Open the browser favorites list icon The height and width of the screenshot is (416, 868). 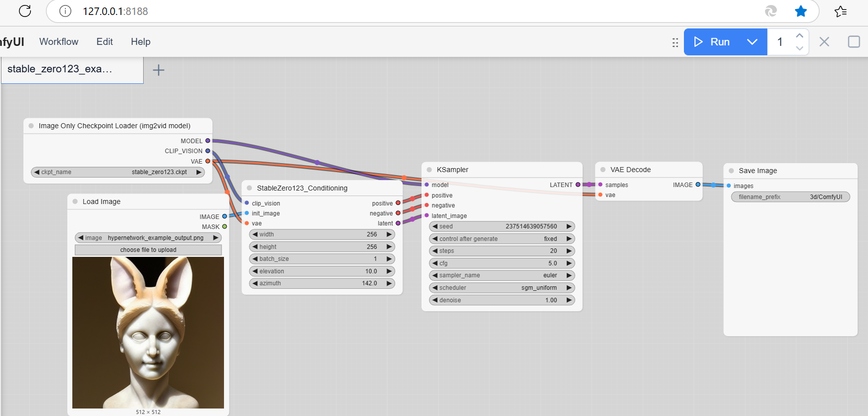tap(841, 11)
